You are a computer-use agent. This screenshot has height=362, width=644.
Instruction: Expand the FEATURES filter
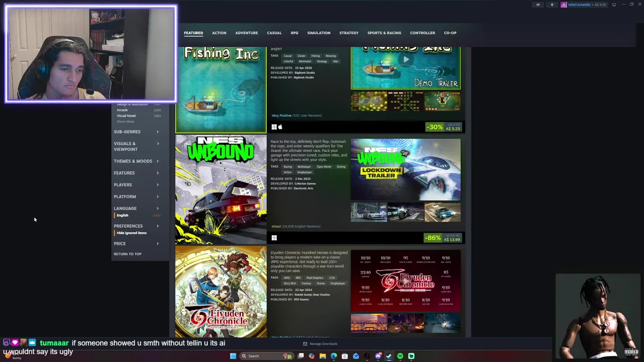[x=136, y=173]
